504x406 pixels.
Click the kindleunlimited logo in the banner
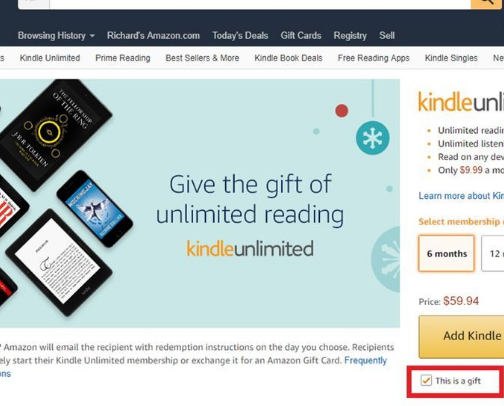tap(250, 249)
